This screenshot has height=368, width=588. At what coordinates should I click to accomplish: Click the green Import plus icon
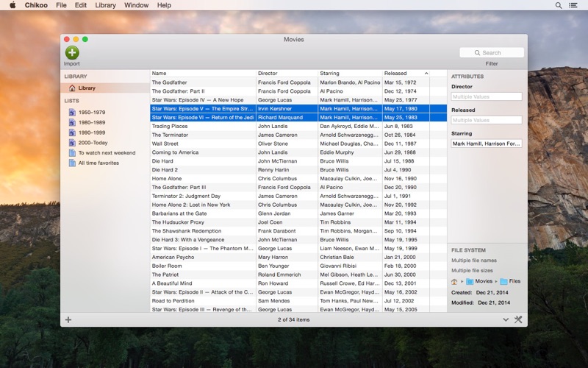[x=72, y=52]
